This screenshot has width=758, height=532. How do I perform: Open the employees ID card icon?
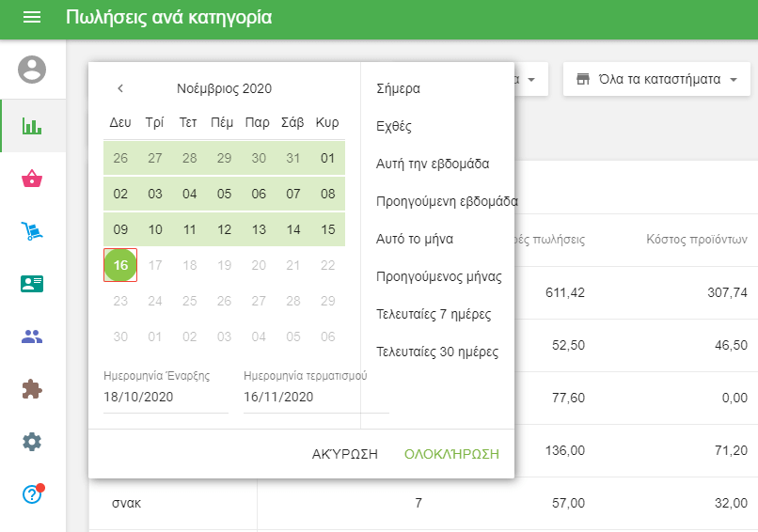pos(32,284)
